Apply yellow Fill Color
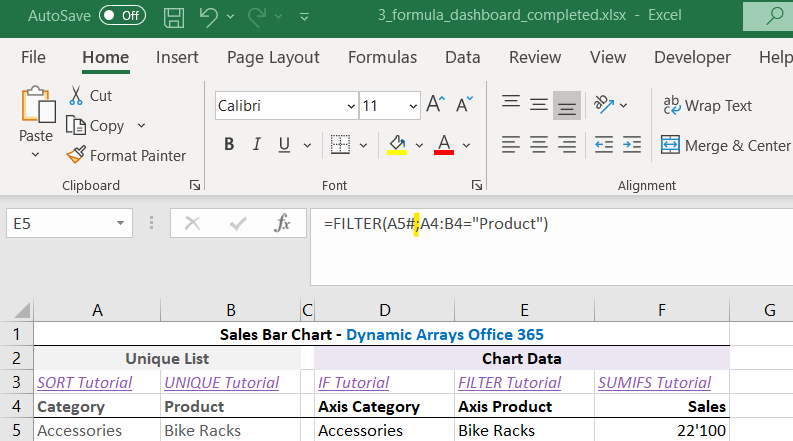Viewport: 793px width, 441px height. coord(397,145)
